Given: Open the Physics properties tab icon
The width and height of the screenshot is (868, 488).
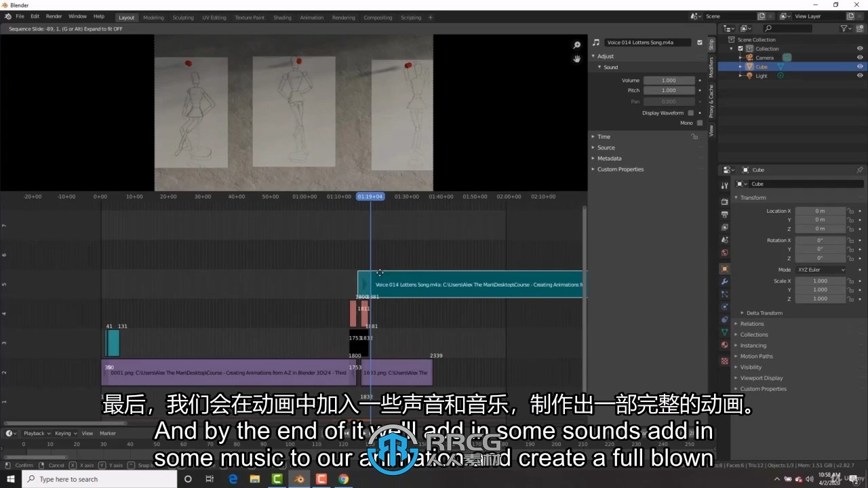Looking at the screenshot, I should pos(724,307).
